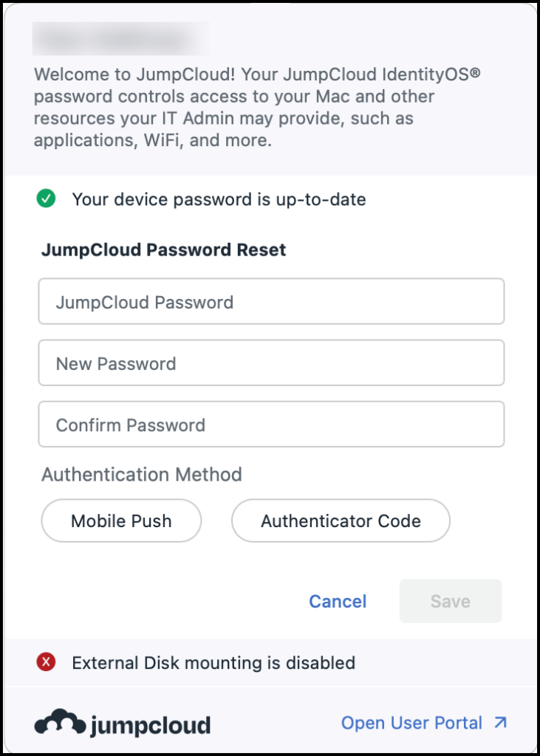Click the New Password input field
Viewport: 540px width, 756px height.
270,362
